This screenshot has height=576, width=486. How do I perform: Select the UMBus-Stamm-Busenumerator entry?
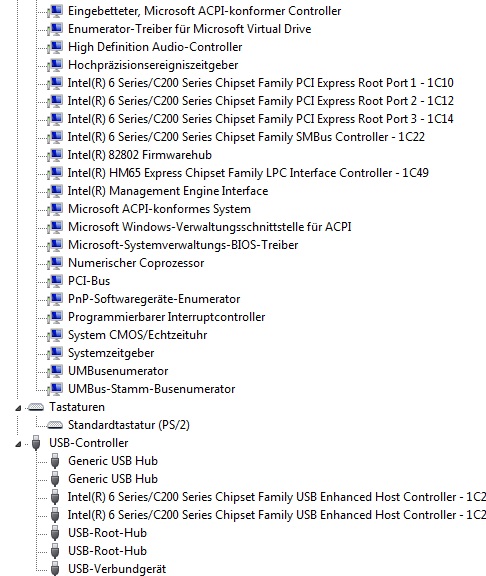[152, 389]
